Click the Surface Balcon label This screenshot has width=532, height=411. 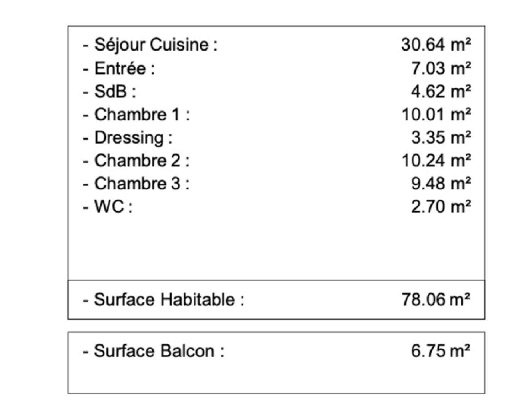154,351
